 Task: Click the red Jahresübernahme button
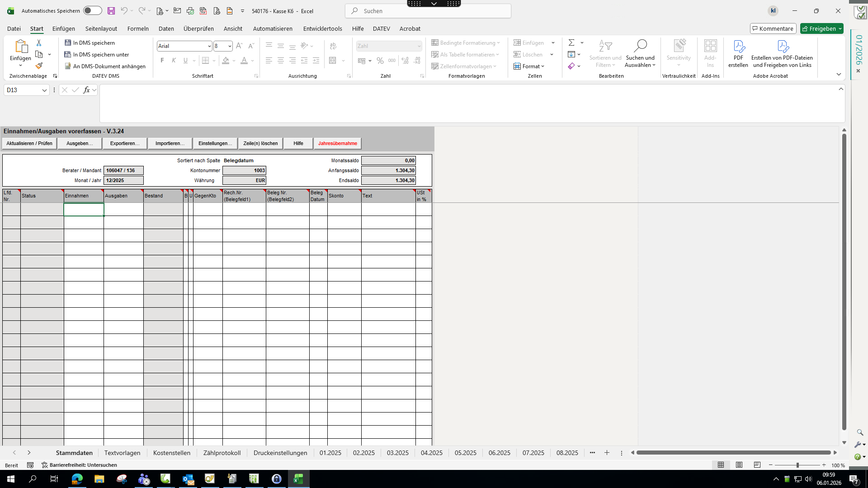click(x=337, y=144)
